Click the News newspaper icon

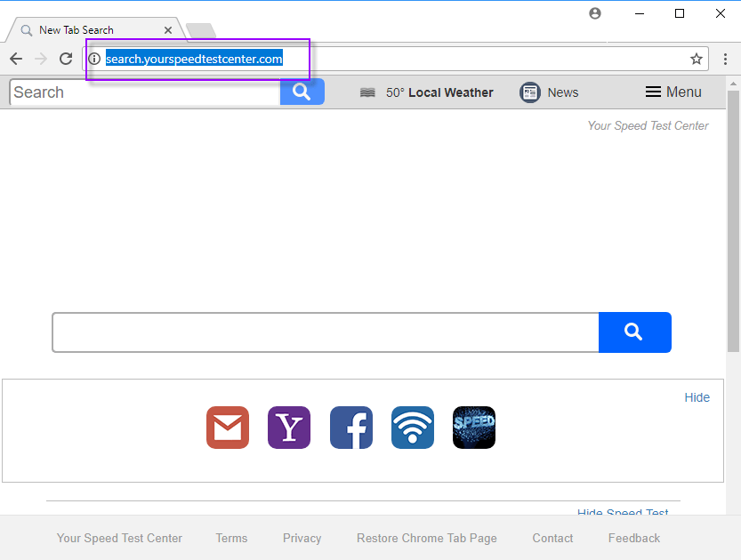tap(530, 92)
